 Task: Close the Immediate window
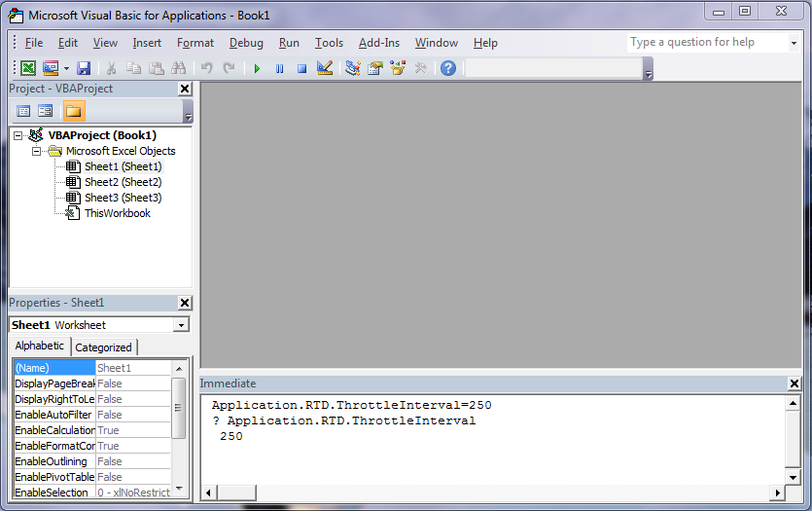(794, 383)
